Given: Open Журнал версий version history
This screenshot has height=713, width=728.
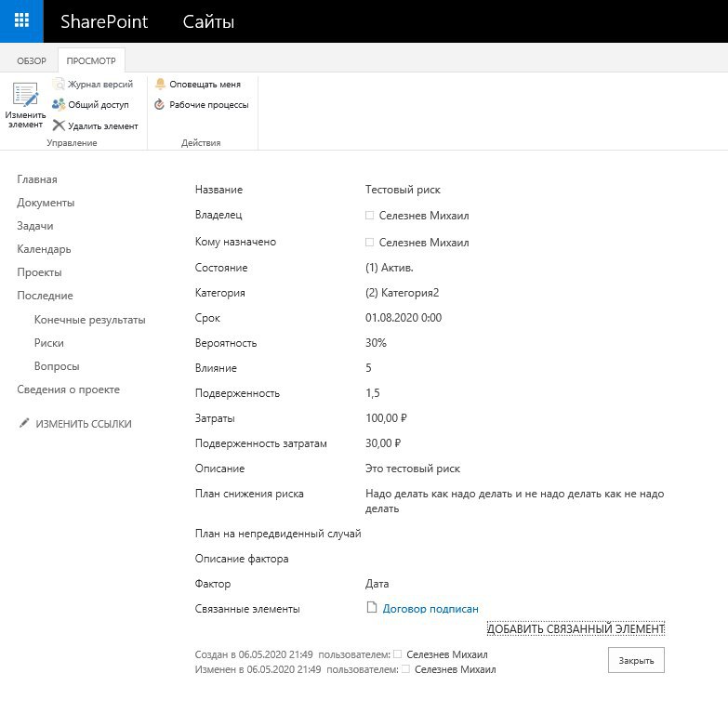Looking at the screenshot, I should tap(93, 84).
